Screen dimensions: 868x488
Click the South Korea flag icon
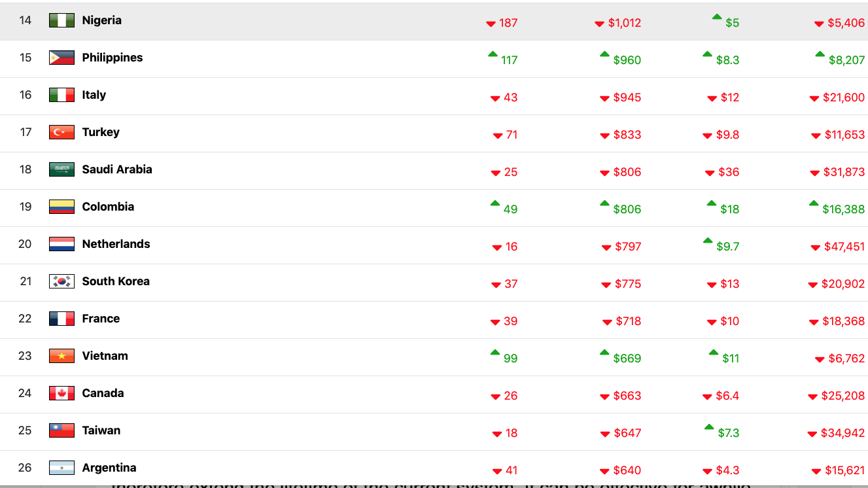pos(61,281)
